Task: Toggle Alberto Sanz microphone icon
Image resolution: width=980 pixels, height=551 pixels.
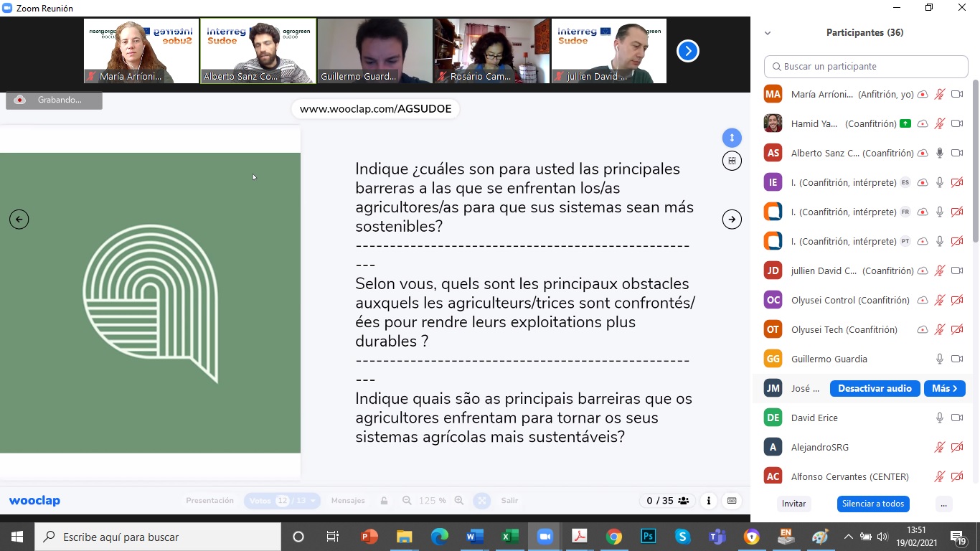Action: click(939, 153)
